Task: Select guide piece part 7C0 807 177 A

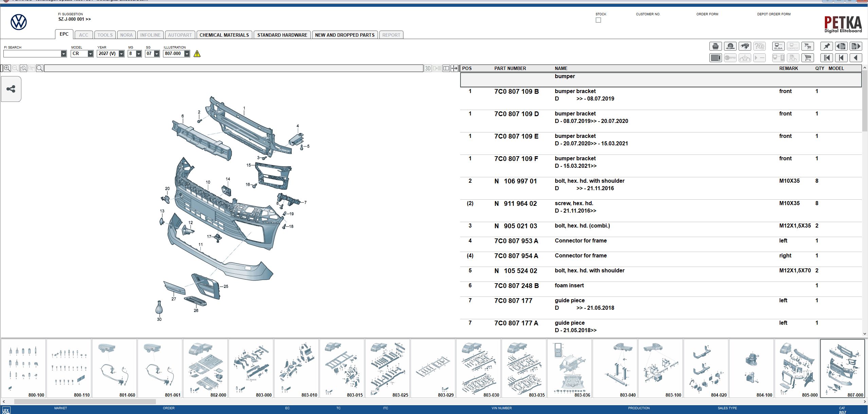Action: click(x=661, y=327)
